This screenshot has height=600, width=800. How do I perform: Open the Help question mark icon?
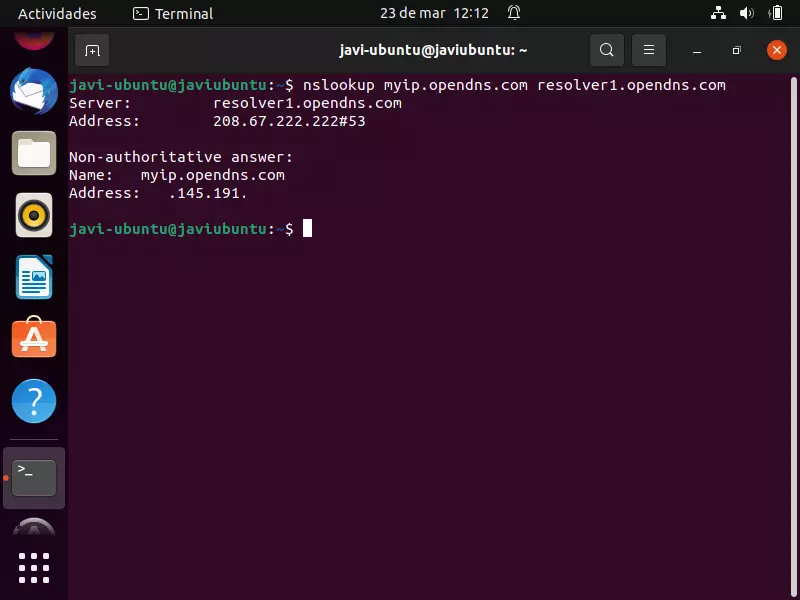[x=34, y=401]
